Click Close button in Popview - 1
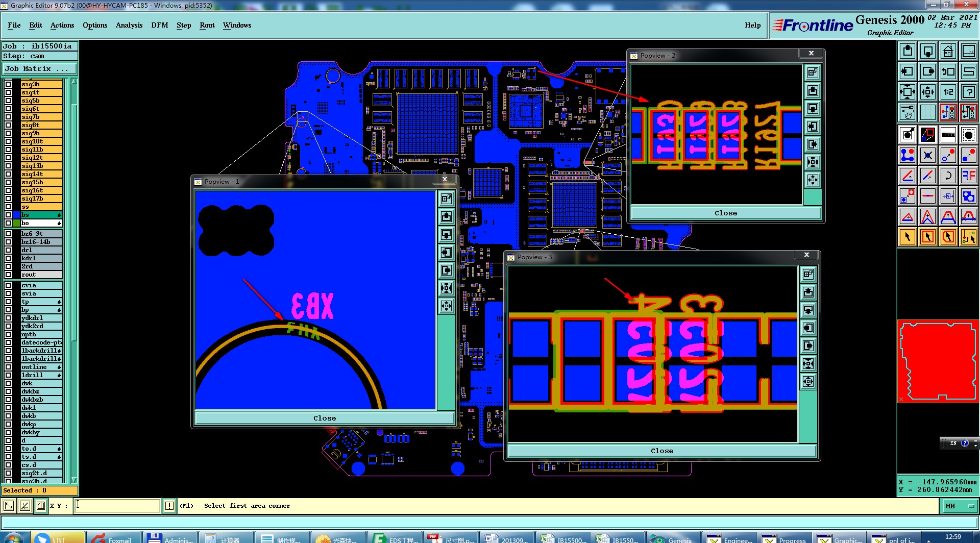Image resolution: width=980 pixels, height=543 pixels. click(325, 418)
